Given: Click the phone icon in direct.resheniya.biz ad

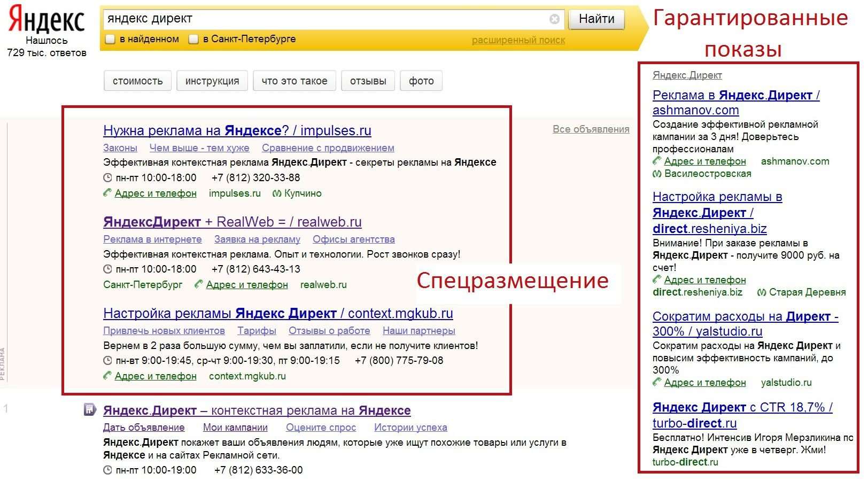Looking at the screenshot, I should [x=657, y=280].
